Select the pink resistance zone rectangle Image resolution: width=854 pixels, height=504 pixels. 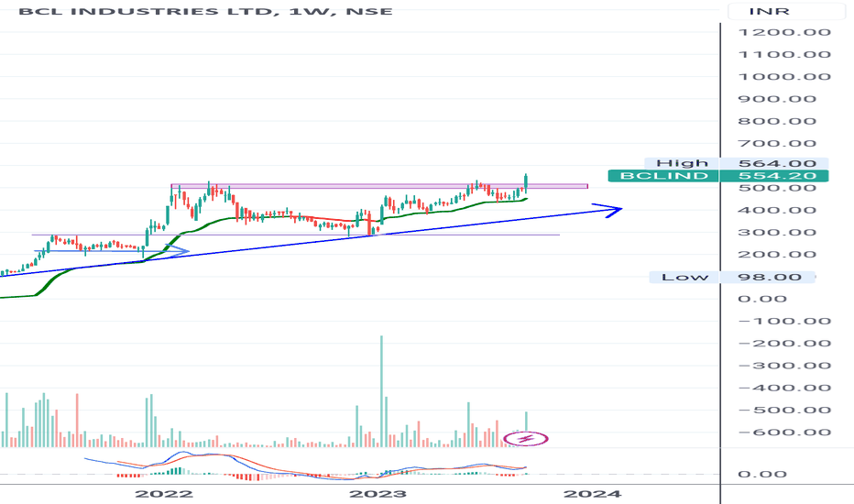pyautogui.click(x=379, y=186)
